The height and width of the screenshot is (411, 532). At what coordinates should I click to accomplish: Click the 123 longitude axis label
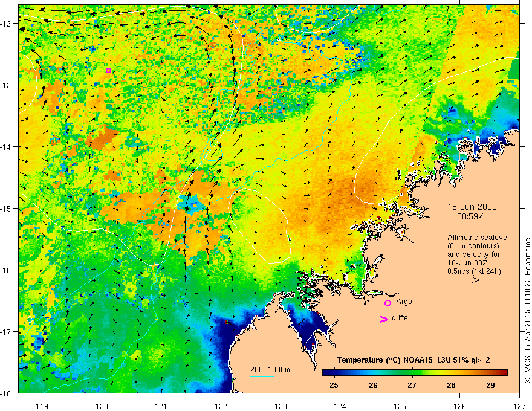pyautogui.click(x=281, y=406)
